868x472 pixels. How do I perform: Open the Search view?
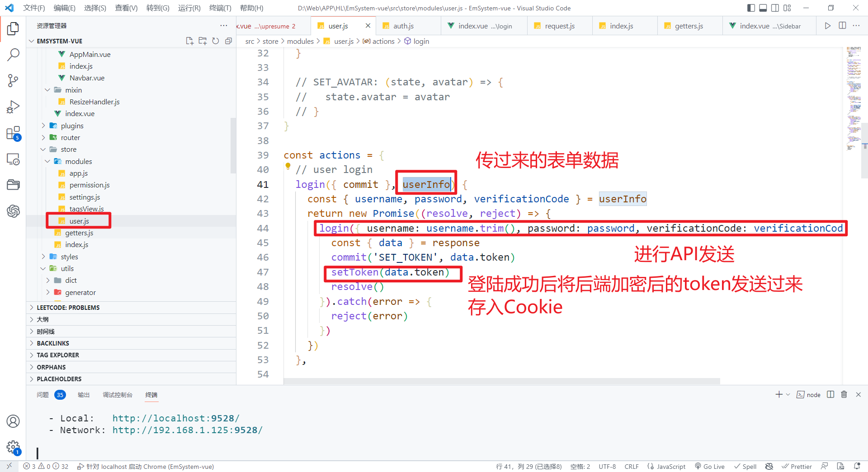(13, 55)
